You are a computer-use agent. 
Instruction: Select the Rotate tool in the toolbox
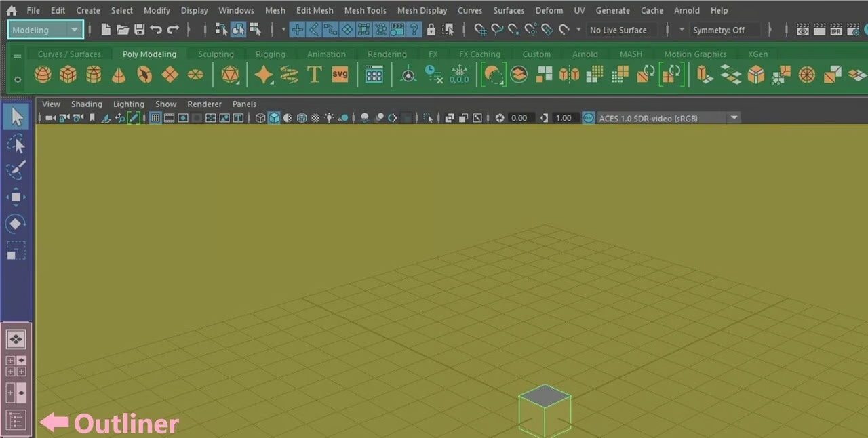pyautogui.click(x=16, y=224)
